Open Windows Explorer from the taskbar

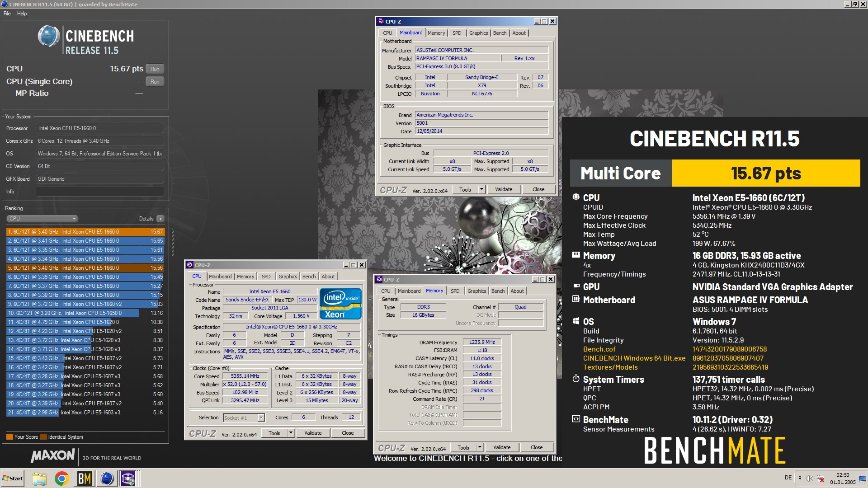tap(39, 479)
